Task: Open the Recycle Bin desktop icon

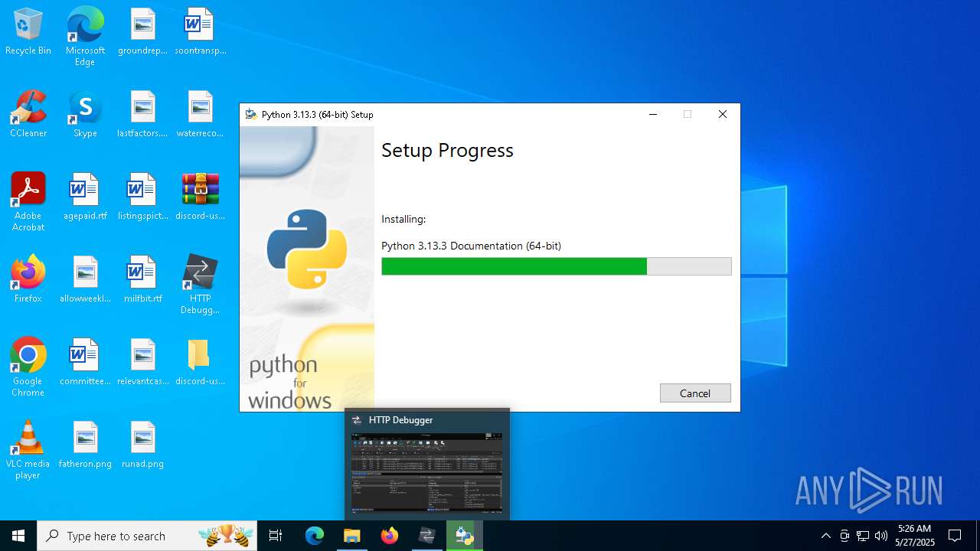Action: [x=28, y=31]
